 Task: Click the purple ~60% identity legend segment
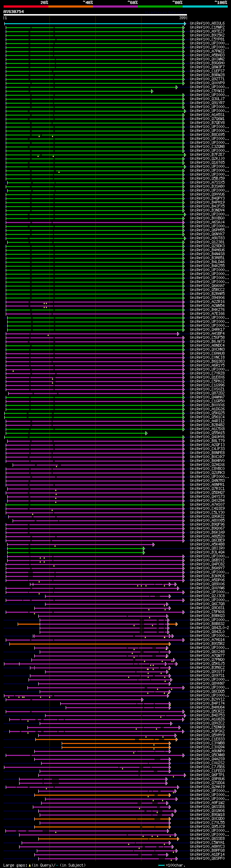(115, 7)
